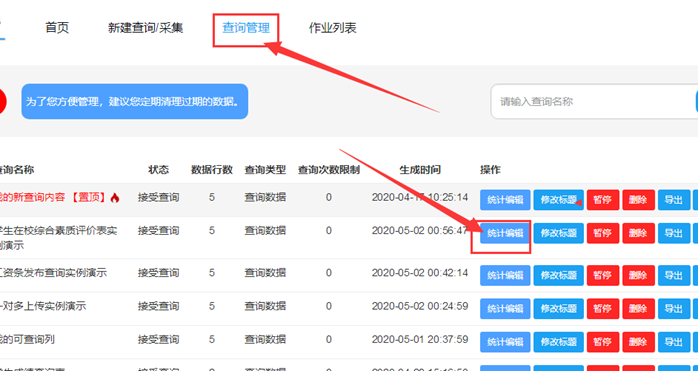Select the 我的新查询内容【置顶】 query name
Screen dimensions: 698x371
54,197
